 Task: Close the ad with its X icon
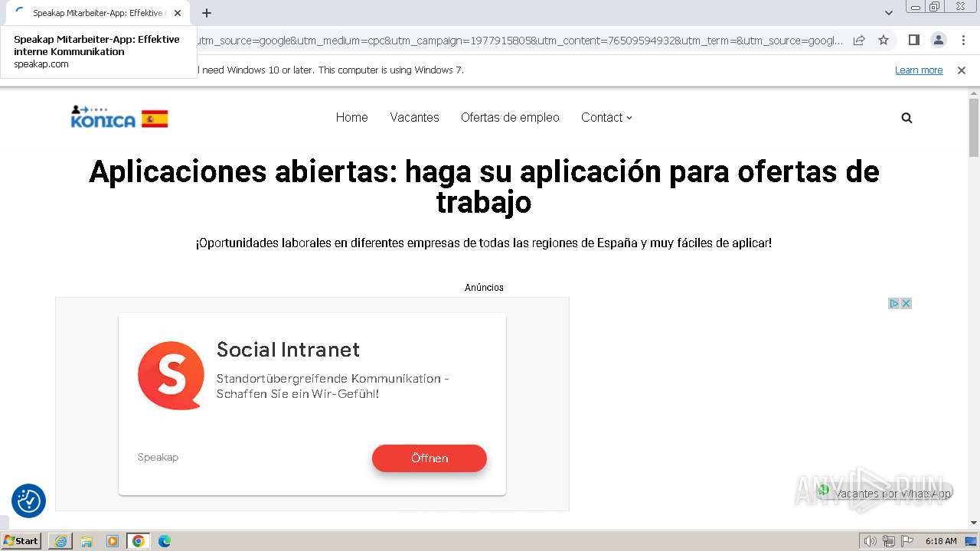[x=906, y=304]
